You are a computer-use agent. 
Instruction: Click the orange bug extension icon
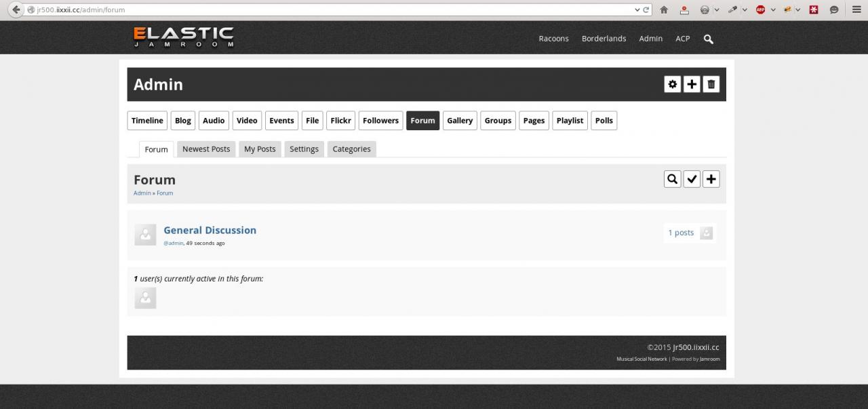pyautogui.click(x=788, y=9)
